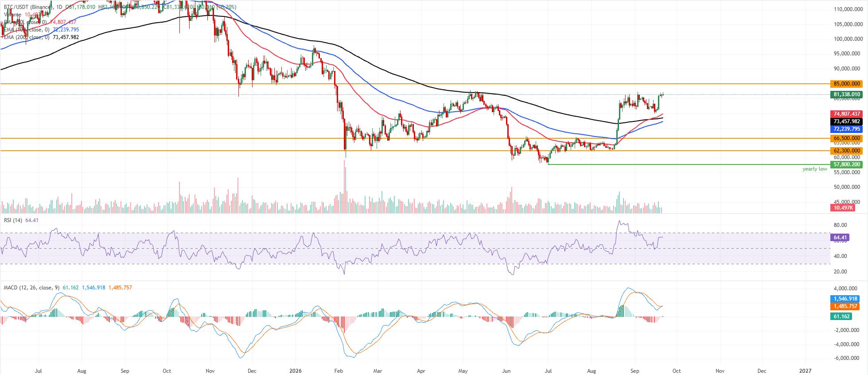Click legend value 73,457.982 beside EMA 200
Viewport: 868px width, 375px height.
pos(66,37)
